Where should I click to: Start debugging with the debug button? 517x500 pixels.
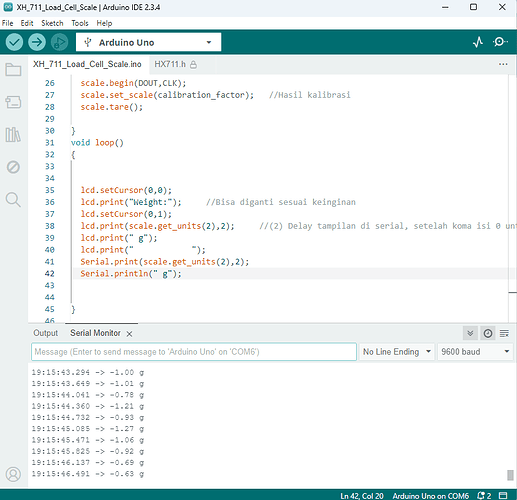point(59,42)
